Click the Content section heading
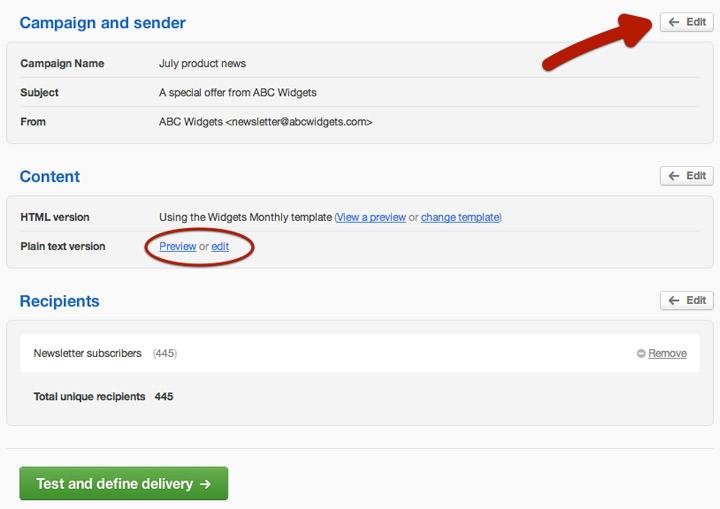Screen dimensions: 720x509 (x=50, y=176)
